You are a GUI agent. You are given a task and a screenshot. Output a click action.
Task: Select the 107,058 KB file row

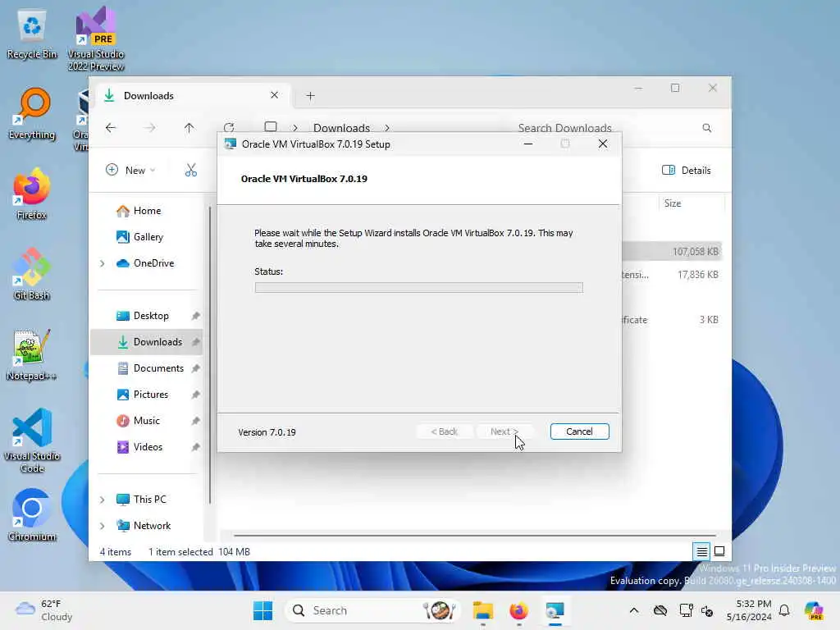click(673, 251)
